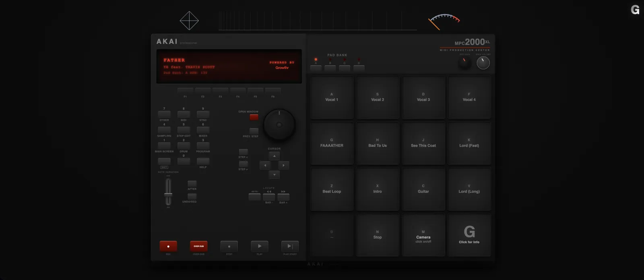Click the Shift key
The image size is (644, 280).
click(x=164, y=162)
